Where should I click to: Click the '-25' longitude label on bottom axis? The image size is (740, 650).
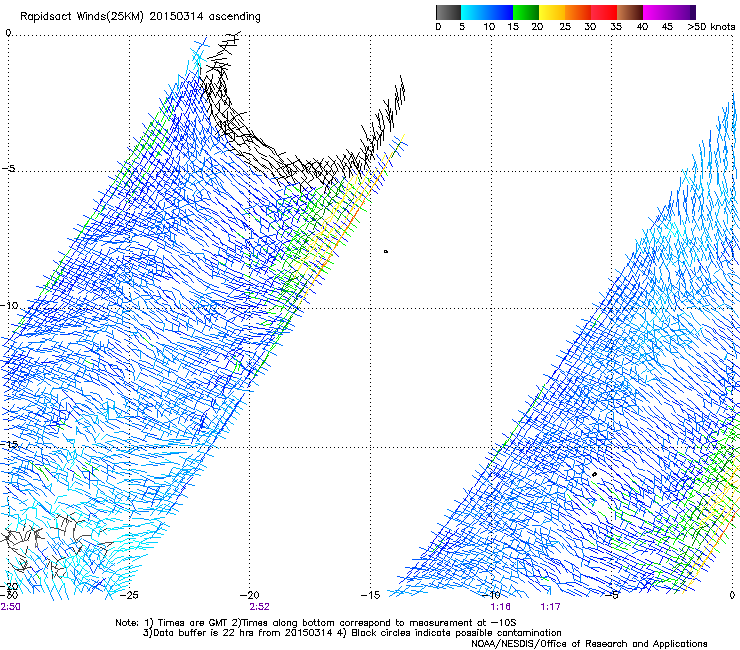click(x=129, y=595)
